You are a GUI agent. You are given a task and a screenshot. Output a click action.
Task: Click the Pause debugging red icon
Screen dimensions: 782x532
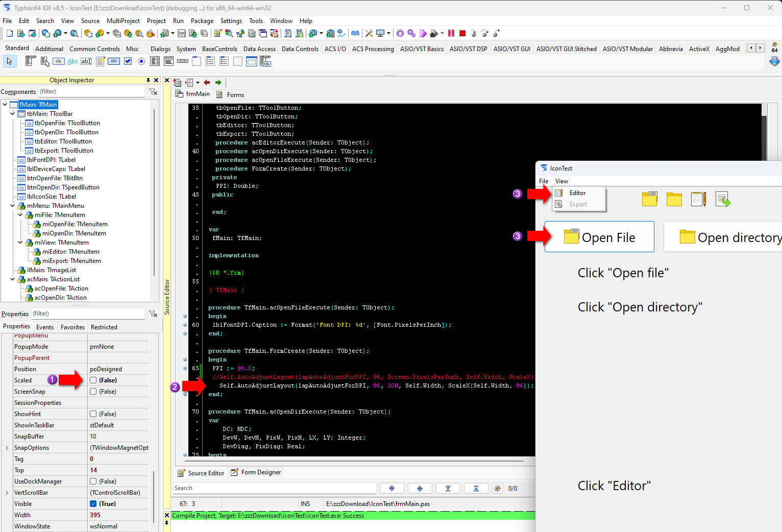coord(451,33)
